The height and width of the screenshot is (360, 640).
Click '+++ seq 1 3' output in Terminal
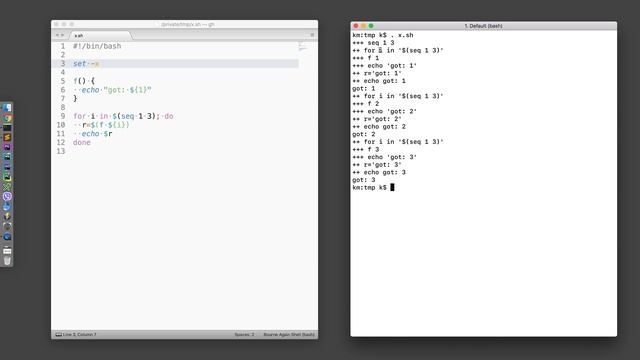373,43
